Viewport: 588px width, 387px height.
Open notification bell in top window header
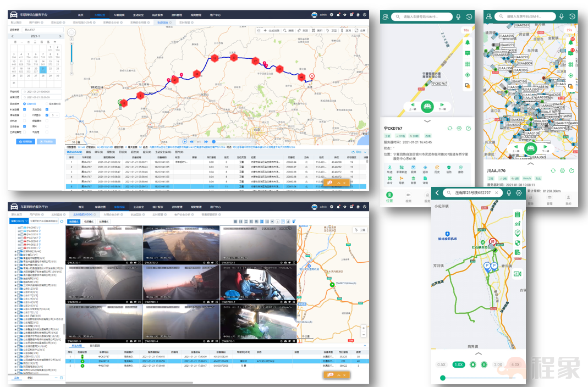tap(338, 15)
